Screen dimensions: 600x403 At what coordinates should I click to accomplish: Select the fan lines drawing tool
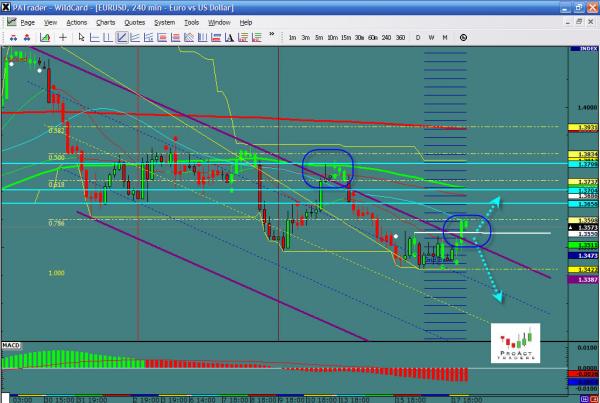point(135,38)
